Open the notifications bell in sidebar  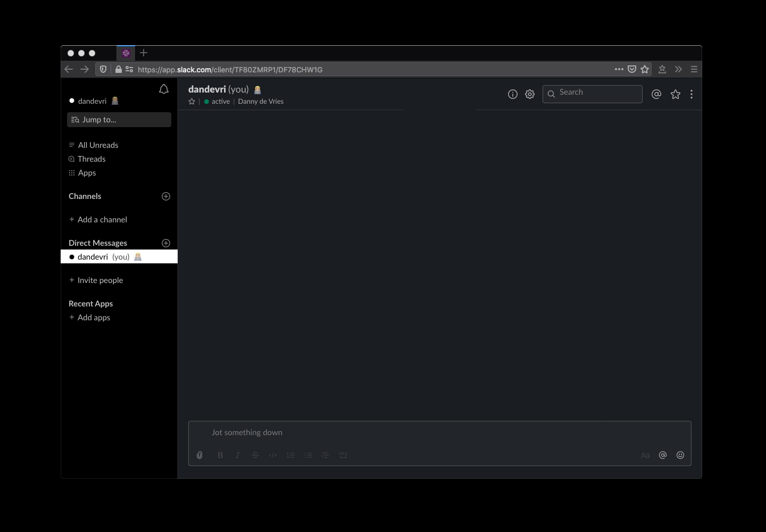(x=164, y=89)
